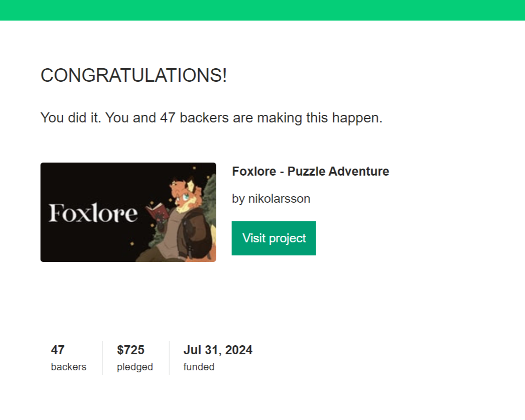
Task: Click the divider between backers and pledged stats
Action: (x=101, y=357)
